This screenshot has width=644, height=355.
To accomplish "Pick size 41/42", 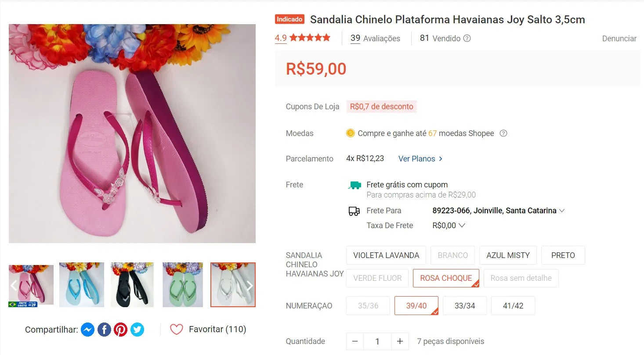I will click(513, 306).
